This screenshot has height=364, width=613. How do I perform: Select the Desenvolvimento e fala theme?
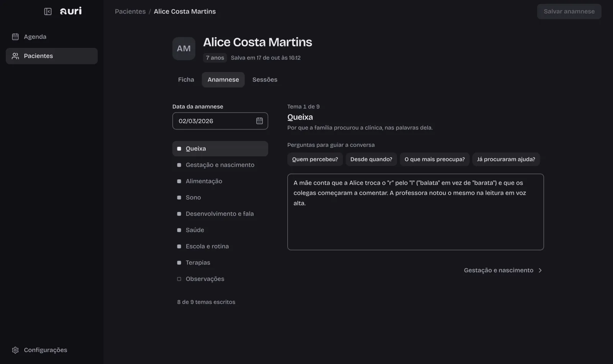point(220,214)
